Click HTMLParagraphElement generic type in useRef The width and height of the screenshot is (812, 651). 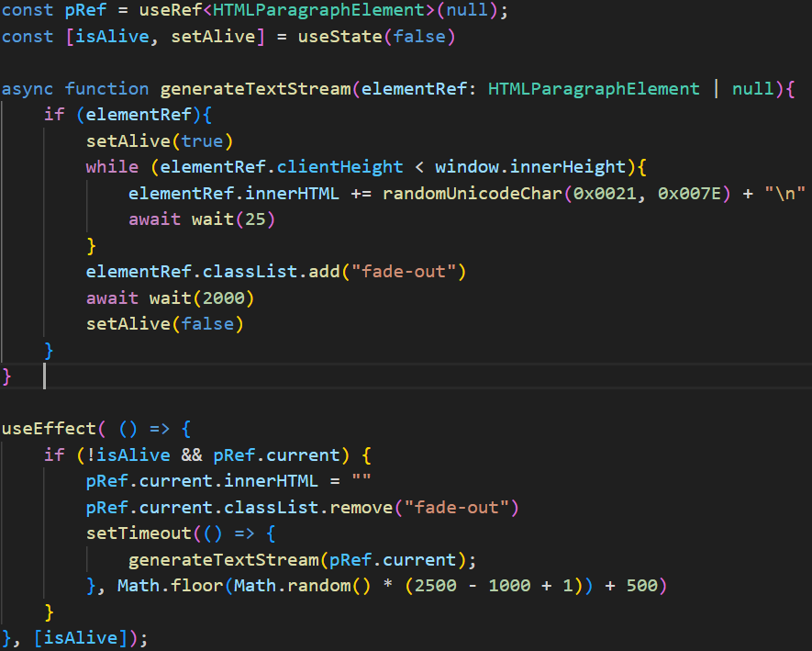coord(318,10)
